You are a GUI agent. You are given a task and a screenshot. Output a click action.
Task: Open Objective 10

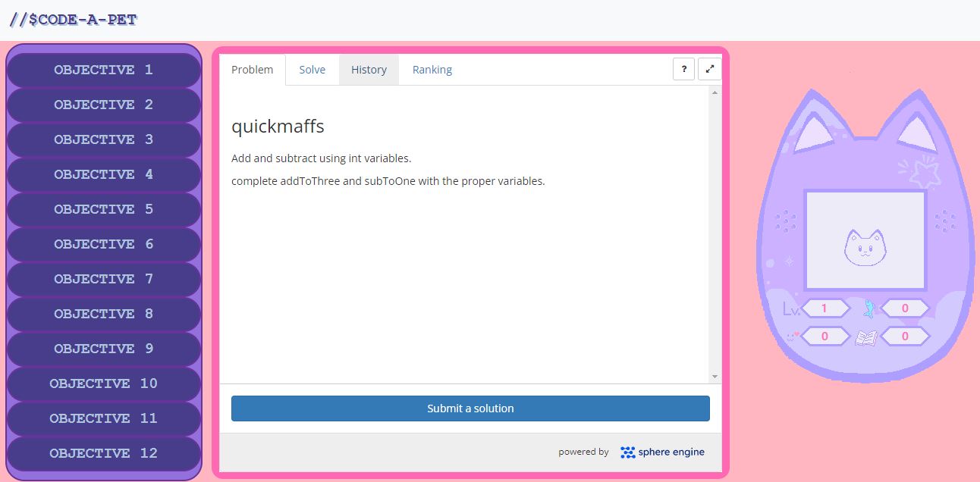click(104, 383)
